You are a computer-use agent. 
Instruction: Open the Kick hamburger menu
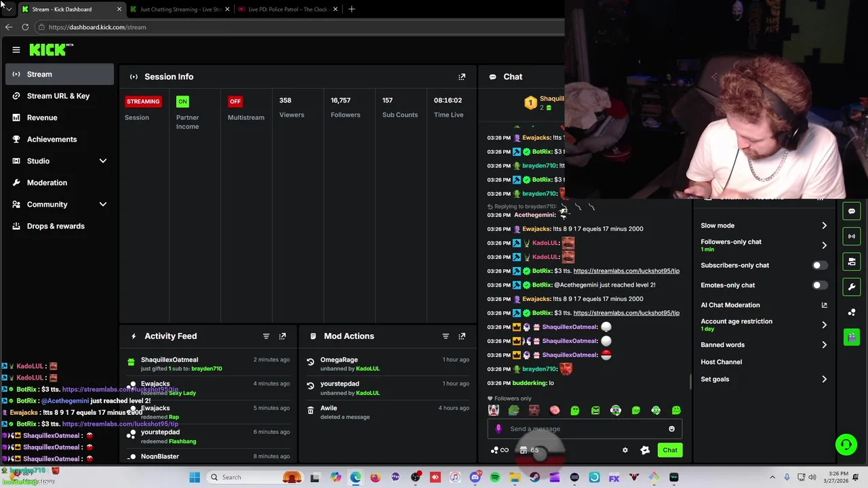tap(16, 49)
